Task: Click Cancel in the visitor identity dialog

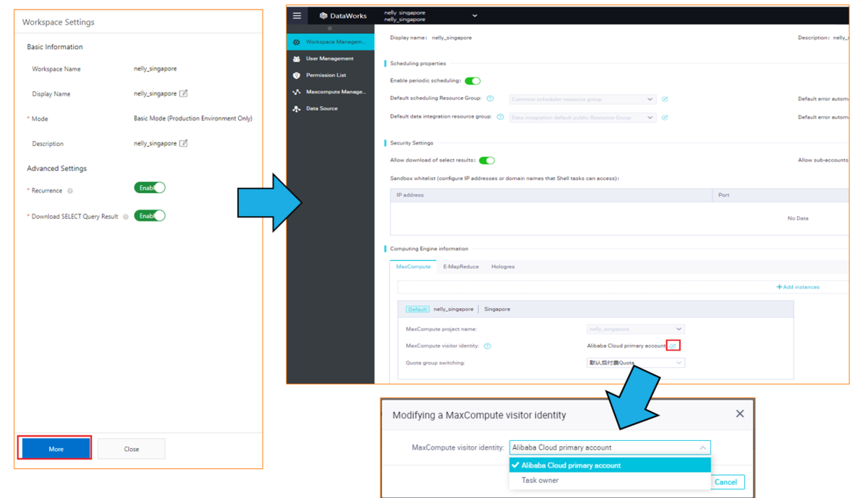Action: 726,482
